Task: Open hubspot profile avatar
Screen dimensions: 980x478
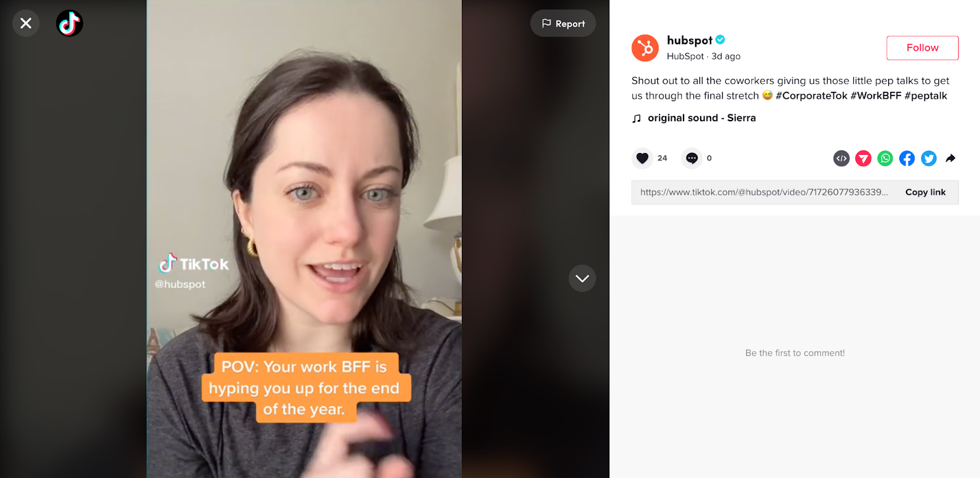Action: click(645, 48)
